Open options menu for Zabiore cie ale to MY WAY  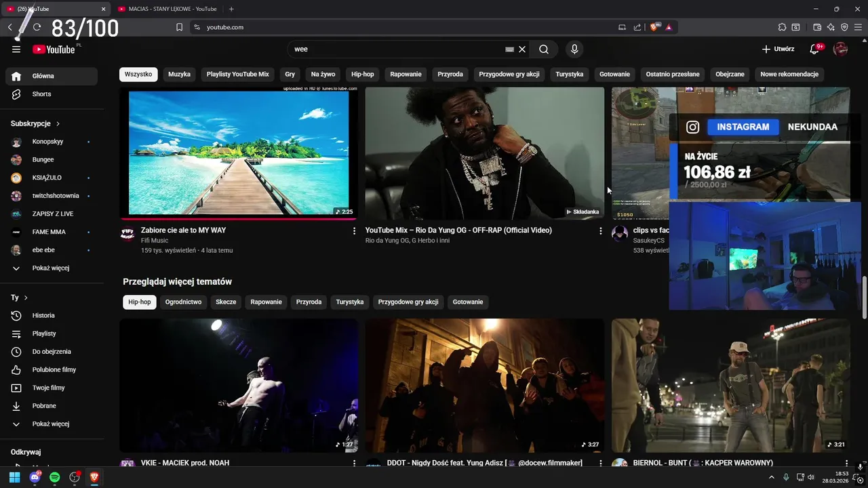tap(354, 231)
